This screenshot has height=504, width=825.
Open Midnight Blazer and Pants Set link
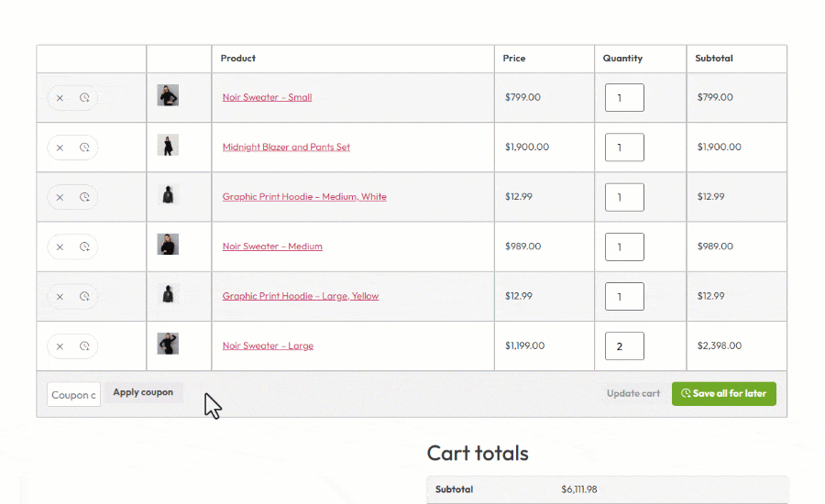286,147
